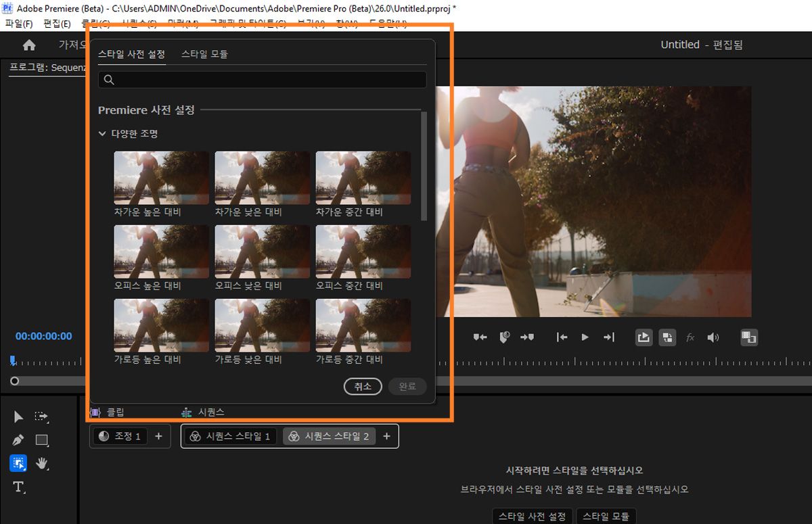Image resolution: width=812 pixels, height=524 pixels.
Task: Choose the 오피스 낮은 대비 preset
Action: [263, 252]
